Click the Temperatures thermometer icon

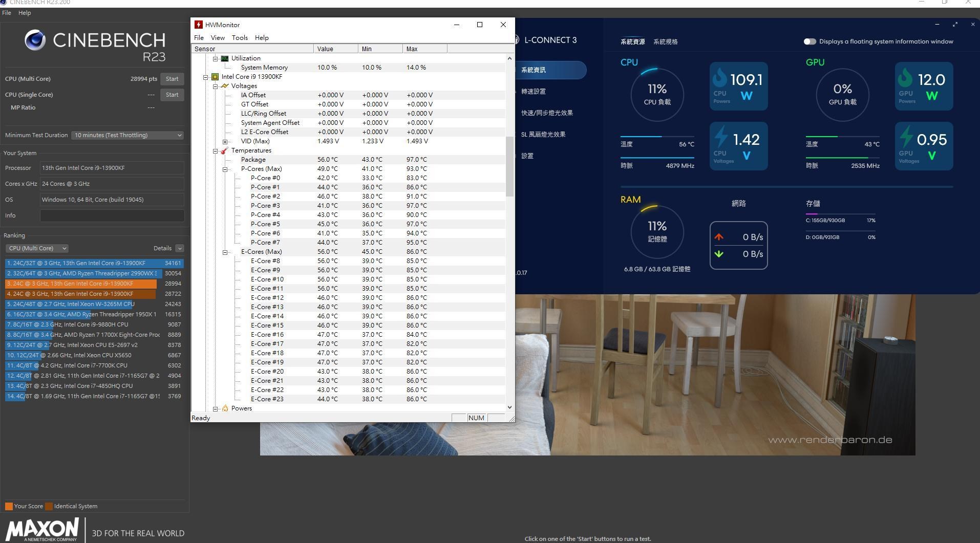[x=224, y=150]
